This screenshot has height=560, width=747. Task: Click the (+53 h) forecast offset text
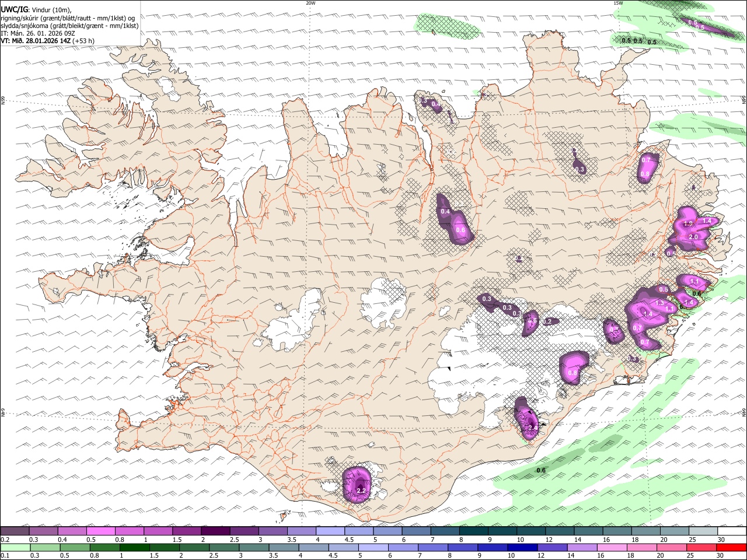[x=83, y=41]
